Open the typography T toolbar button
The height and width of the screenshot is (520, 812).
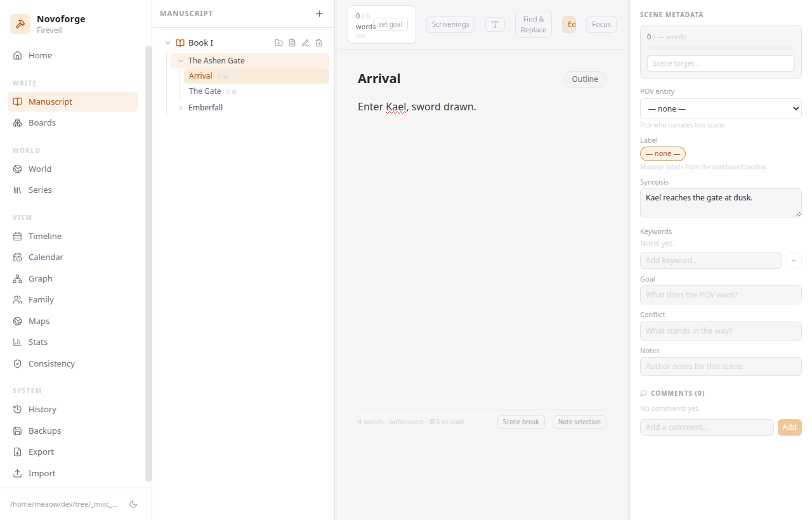(495, 24)
